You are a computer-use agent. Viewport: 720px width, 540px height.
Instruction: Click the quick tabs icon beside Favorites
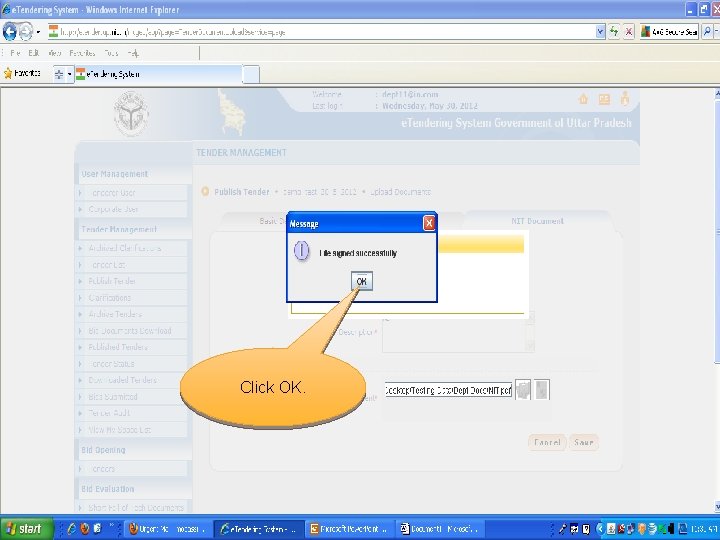click(x=59, y=74)
